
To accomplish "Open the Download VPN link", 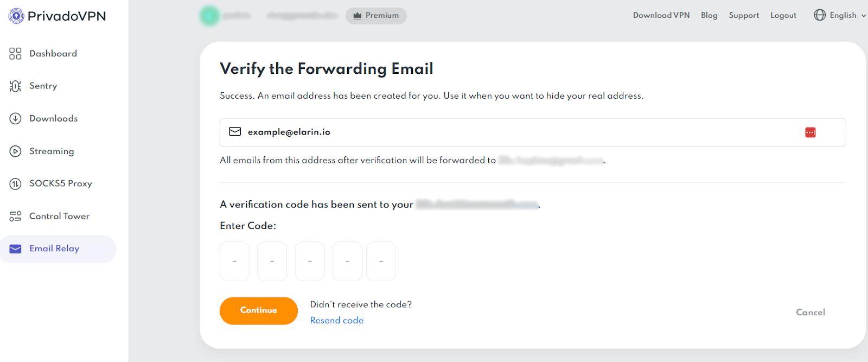I will point(661,15).
